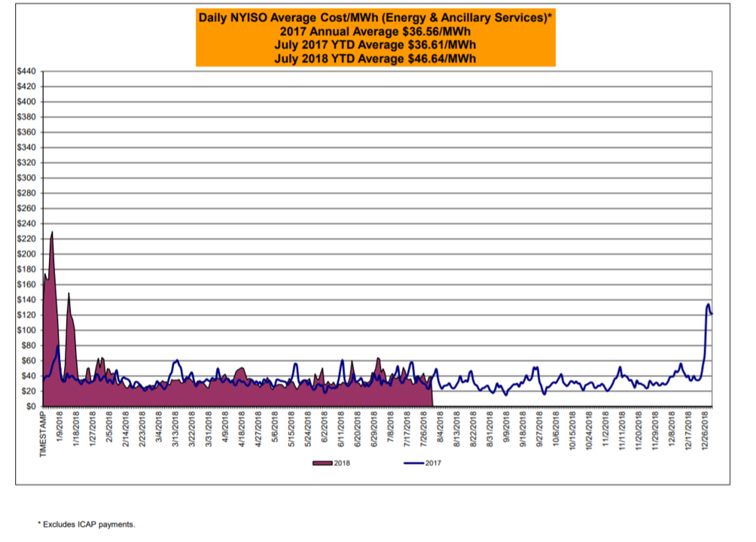Click the $200 y-axis label
This screenshot has width=756, height=542.
click(x=26, y=254)
